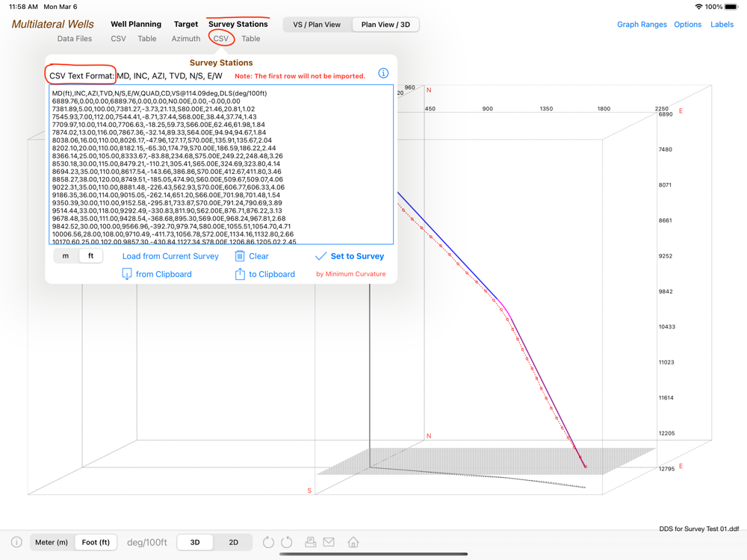Click the CSV row starting 8530.18
The image size is (747, 560).
coord(167,164)
